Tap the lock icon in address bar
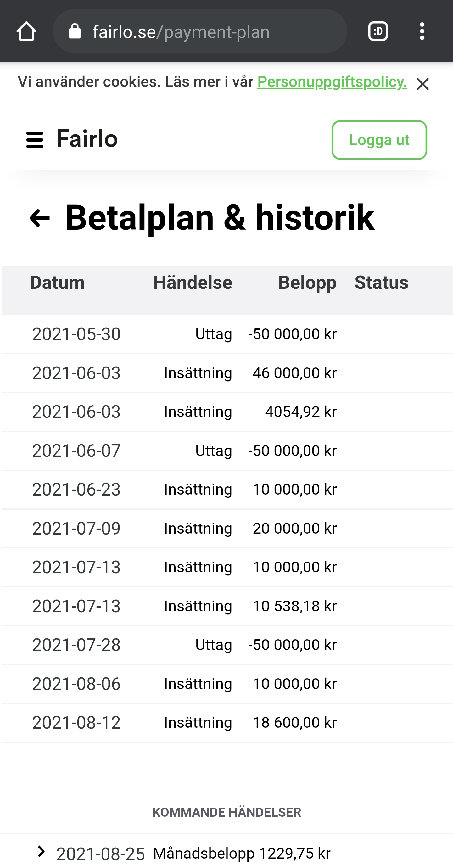 75,32
